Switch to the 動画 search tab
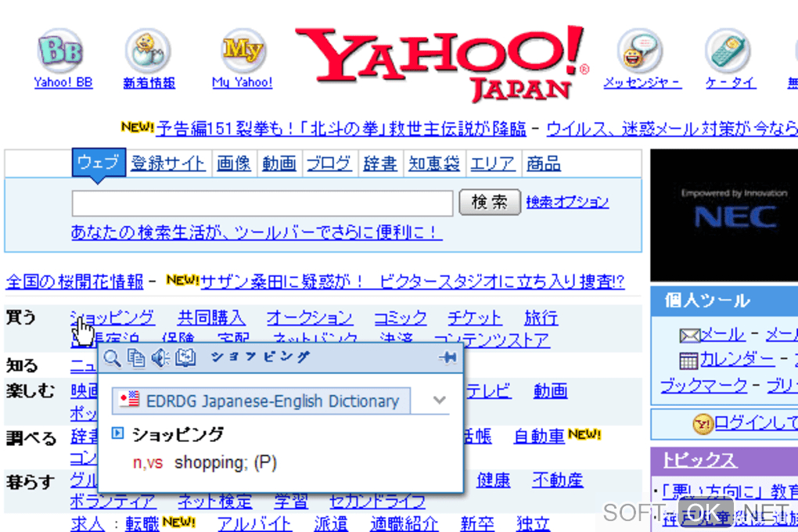 279,164
